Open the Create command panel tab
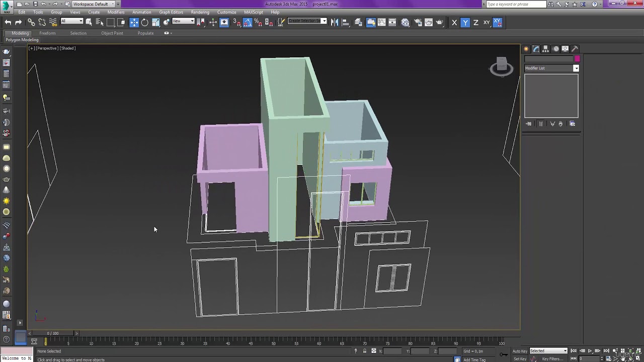Image resolution: width=644 pixels, height=362 pixels. 526,49
